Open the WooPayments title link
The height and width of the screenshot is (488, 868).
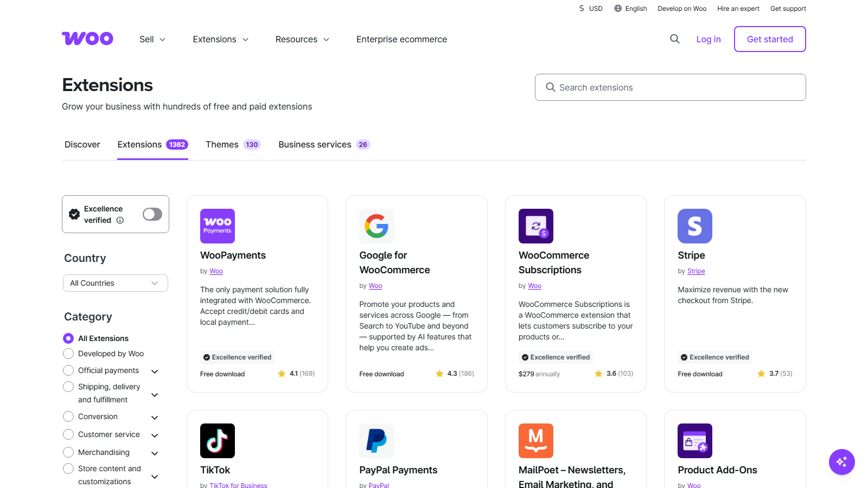point(233,255)
